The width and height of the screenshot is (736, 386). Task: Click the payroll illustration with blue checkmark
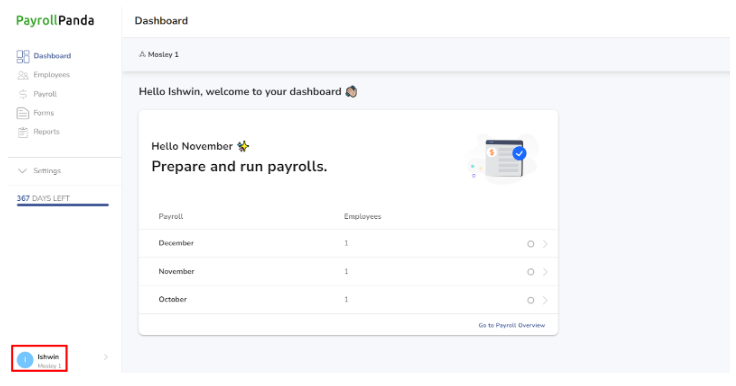pos(502,159)
